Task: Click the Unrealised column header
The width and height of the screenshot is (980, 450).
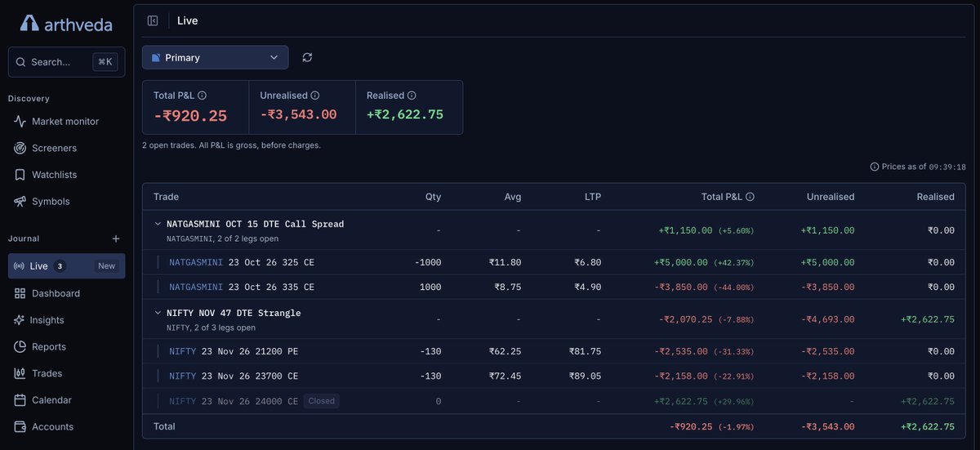Action: [x=831, y=197]
